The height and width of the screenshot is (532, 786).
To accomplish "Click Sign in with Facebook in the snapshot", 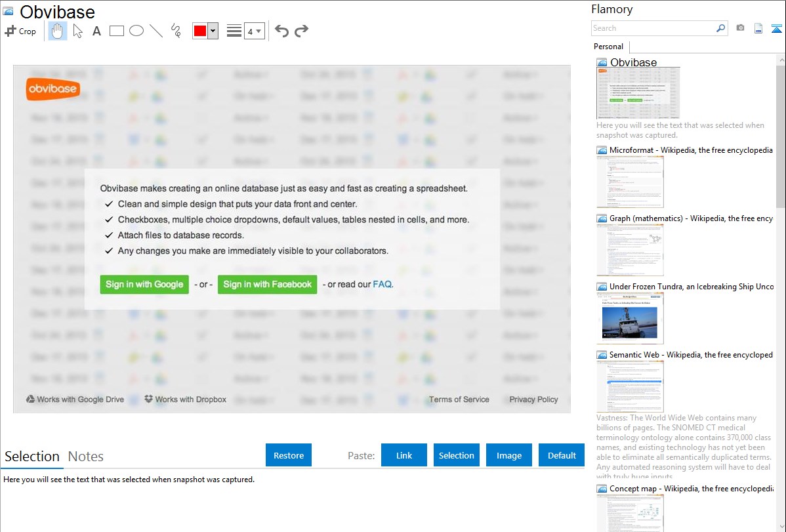I will pos(267,284).
